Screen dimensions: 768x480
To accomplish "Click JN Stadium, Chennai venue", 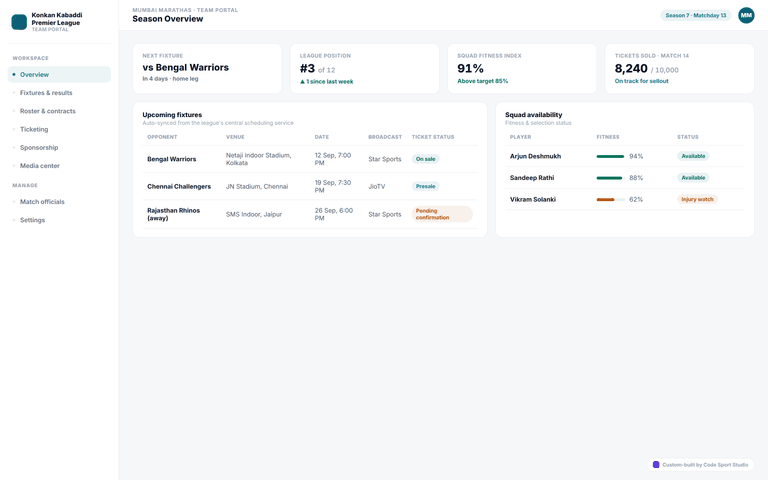I will tap(257, 187).
